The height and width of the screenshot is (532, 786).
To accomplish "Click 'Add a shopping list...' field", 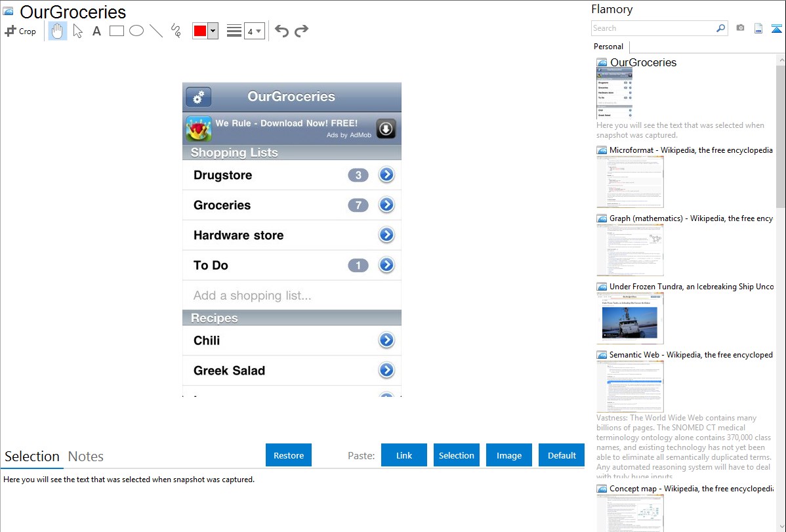I will [292, 295].
